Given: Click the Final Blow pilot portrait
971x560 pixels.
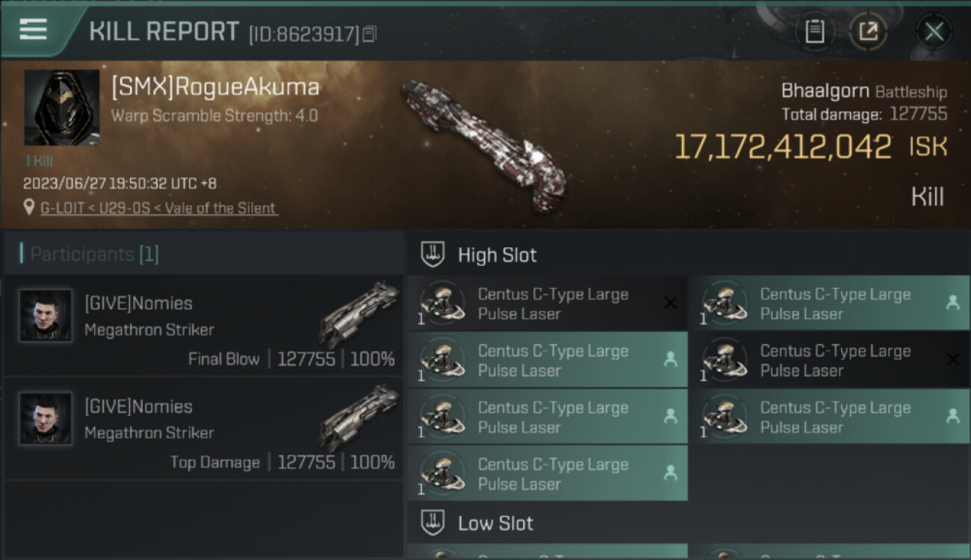Looking at the screenshot, I should [46, 315].
